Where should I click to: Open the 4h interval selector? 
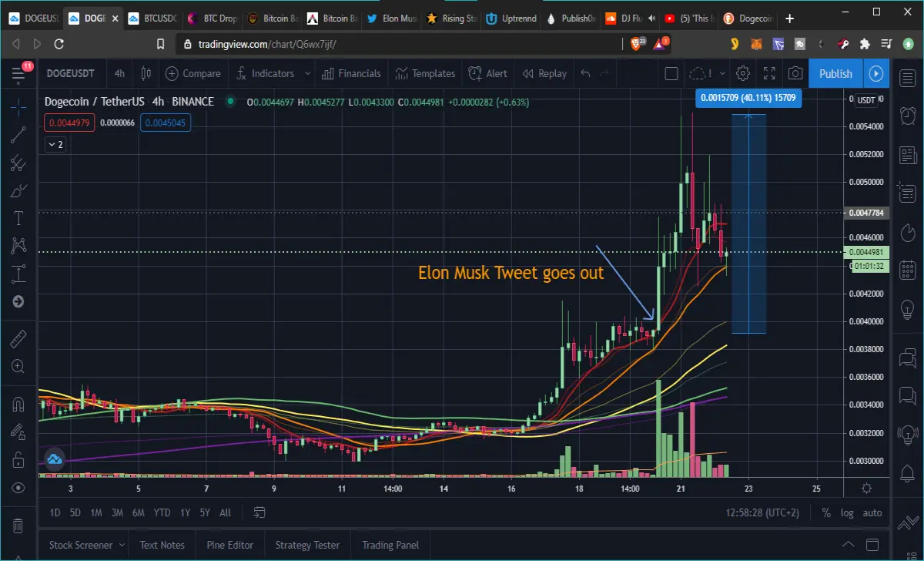(119, 74)
